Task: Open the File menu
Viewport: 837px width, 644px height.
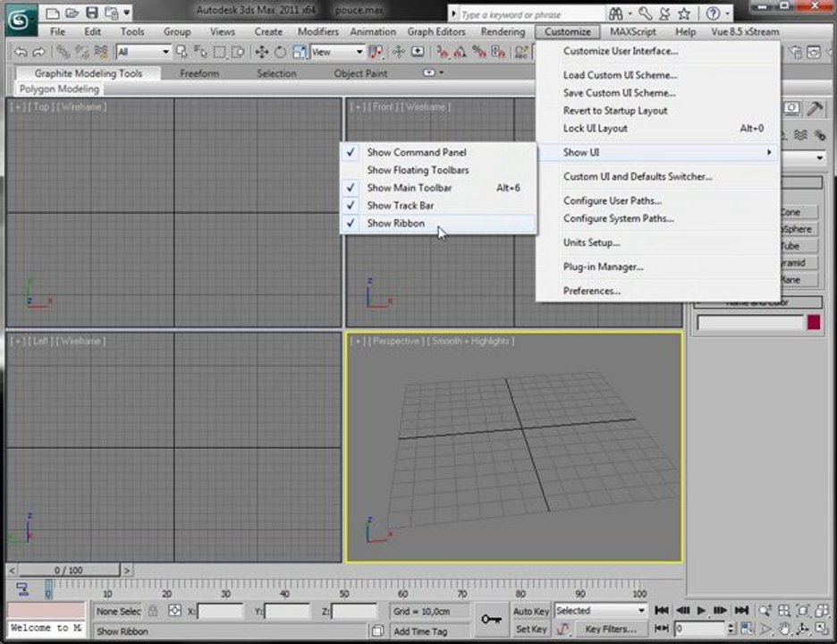Action: pos(57,32)
